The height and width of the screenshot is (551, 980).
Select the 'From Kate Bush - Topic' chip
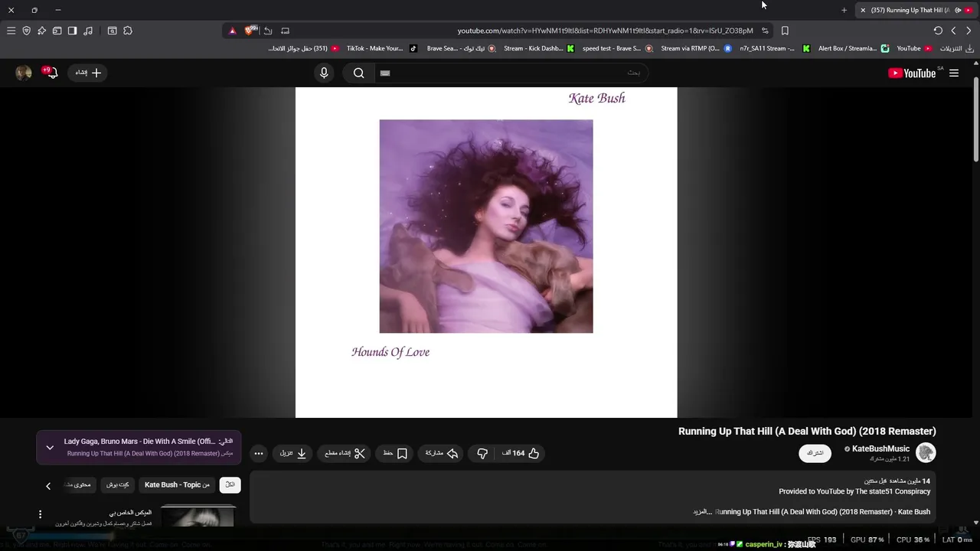pos(177,484)
